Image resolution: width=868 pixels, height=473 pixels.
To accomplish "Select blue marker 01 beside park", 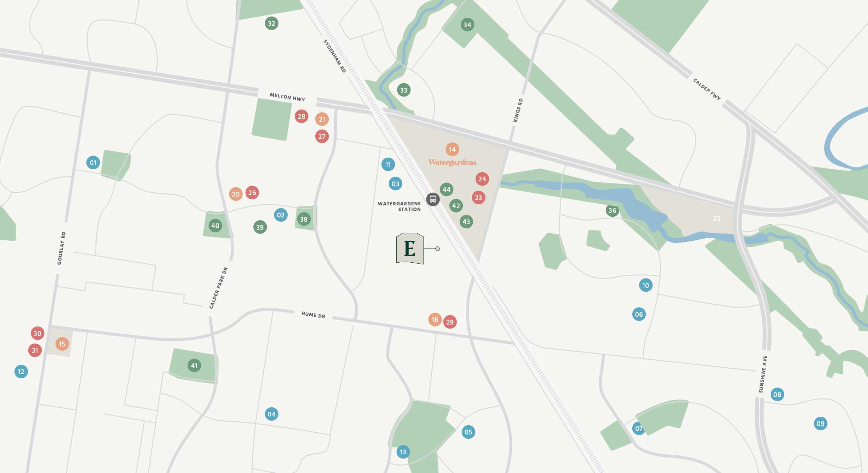I will (x=93, y=163).
